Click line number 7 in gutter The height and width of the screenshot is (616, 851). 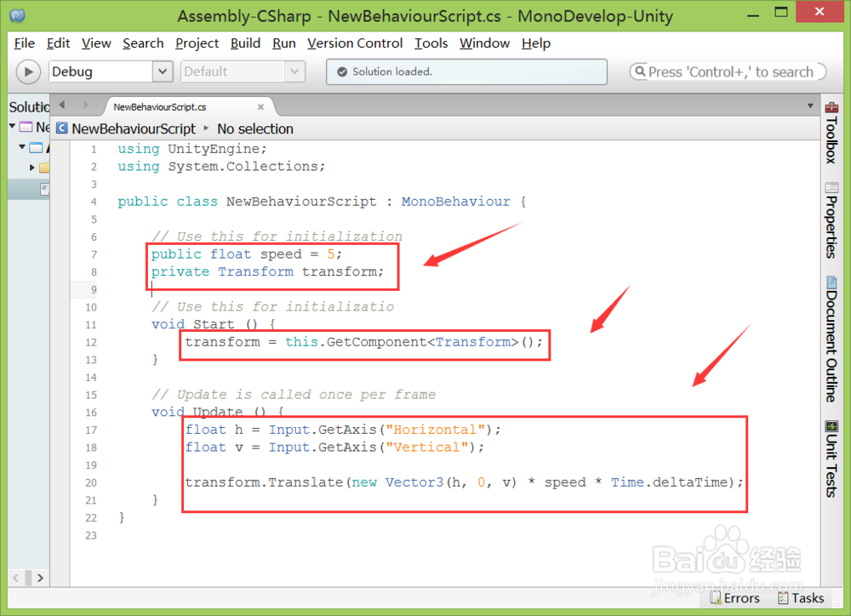(x=94, y=254)
